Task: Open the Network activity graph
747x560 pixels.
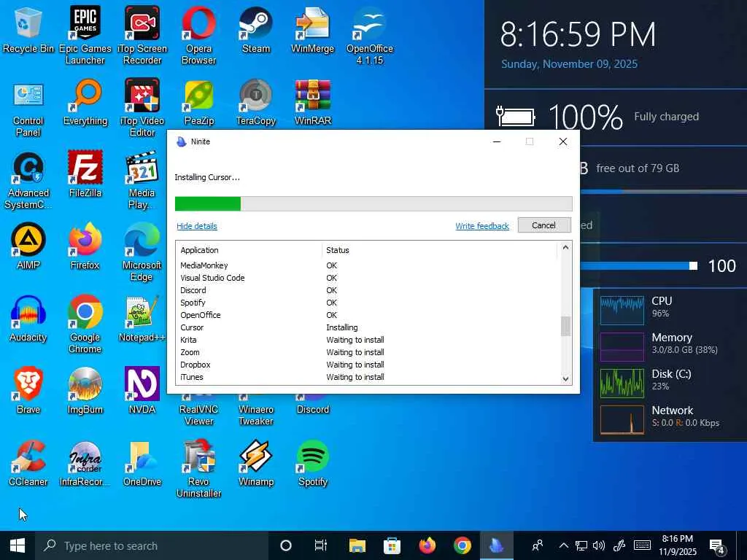Action: pos(622,420)
